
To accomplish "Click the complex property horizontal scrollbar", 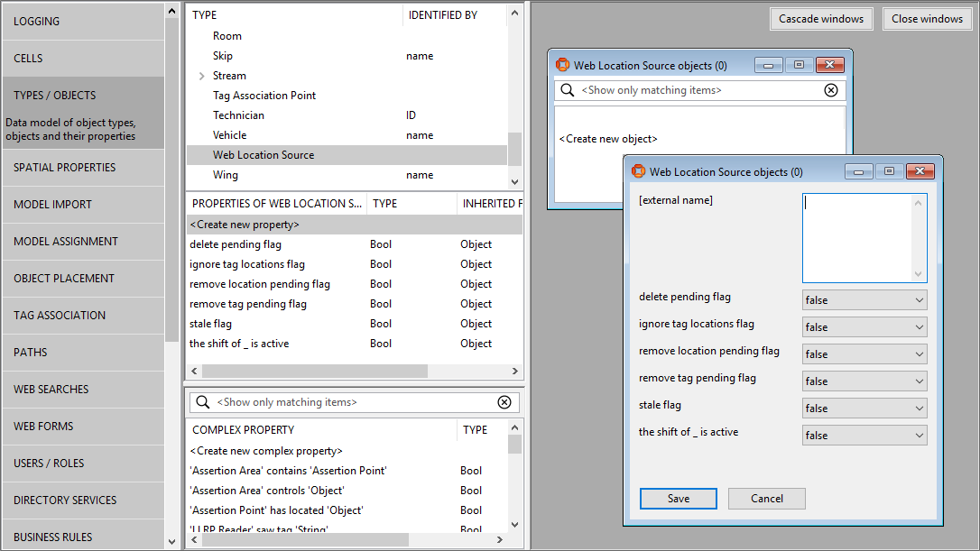I will pos(305,539).
